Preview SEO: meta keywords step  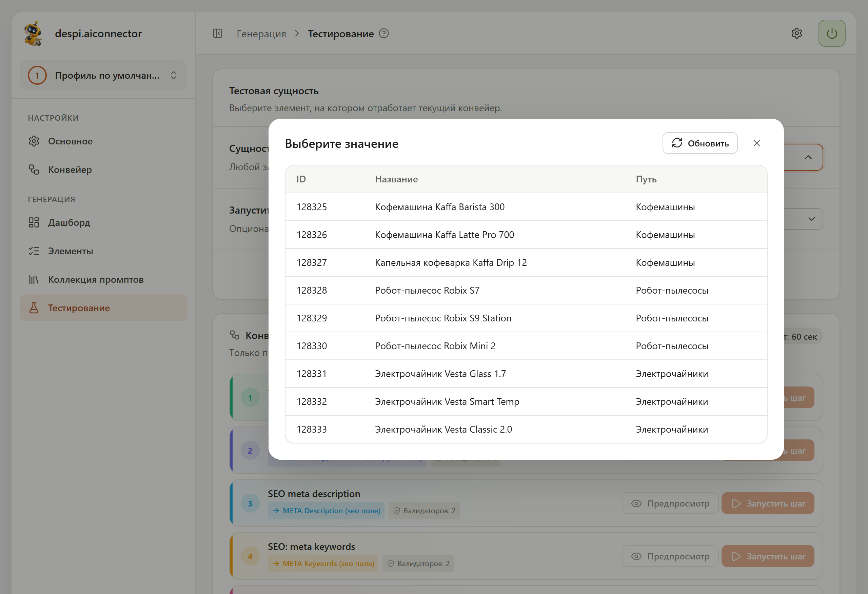click(670, 556)
